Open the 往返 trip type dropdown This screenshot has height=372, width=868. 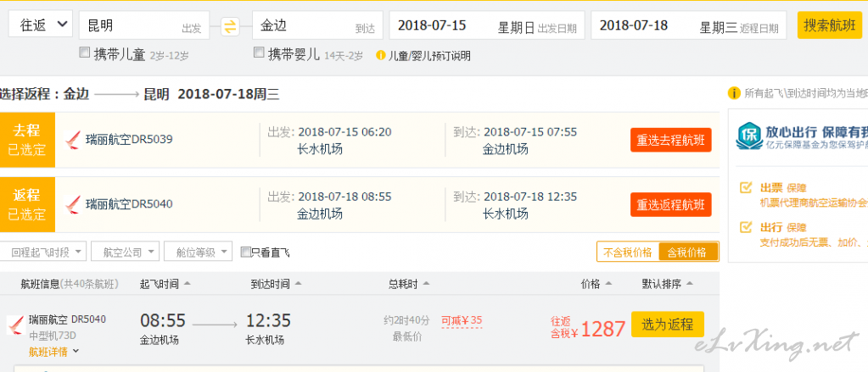(41, 25)
